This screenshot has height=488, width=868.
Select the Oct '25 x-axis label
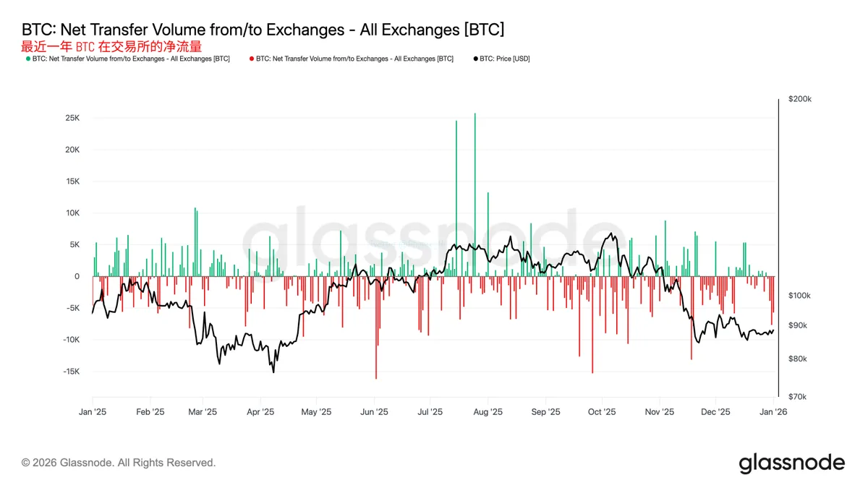(x=601, y=412)
